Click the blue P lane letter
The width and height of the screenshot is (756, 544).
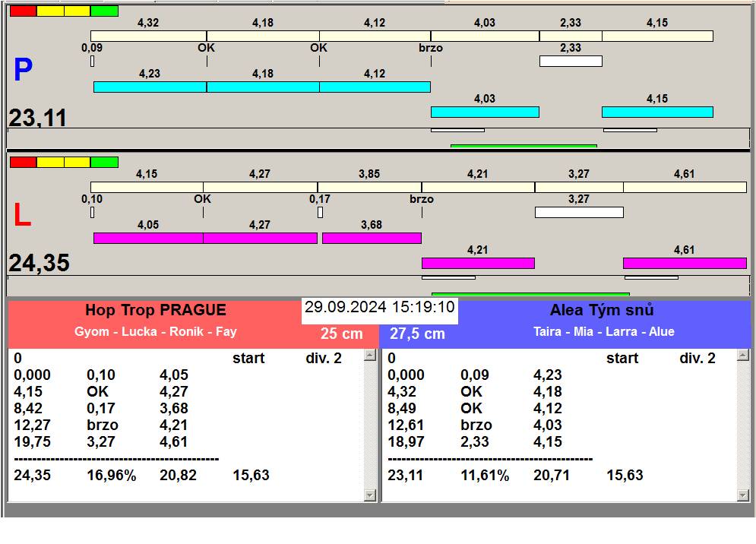23,71
